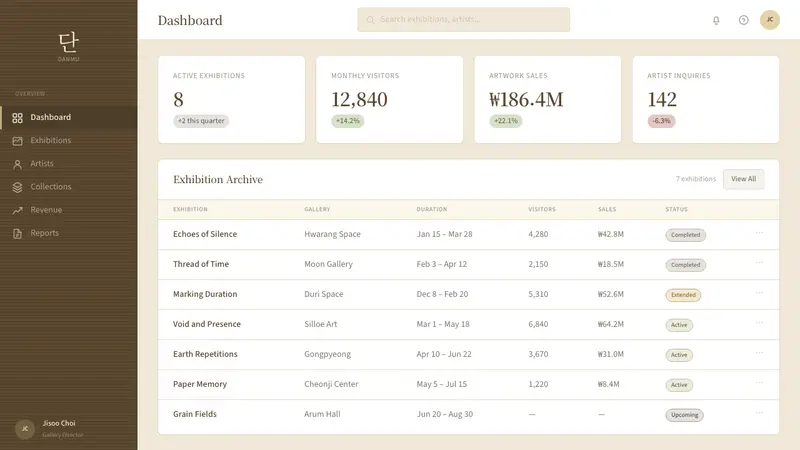Click the search magnifier icon
800x450 pixels.
[370, 20]
